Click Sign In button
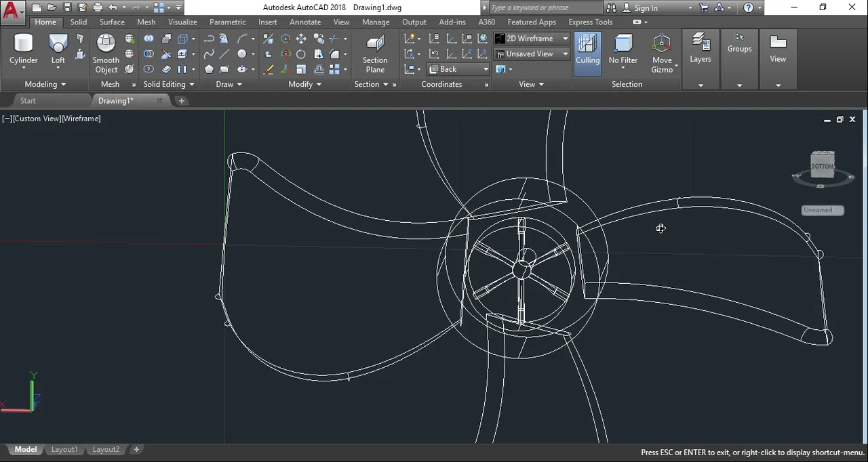This screenshot has width=868, height=462. coord(639,8)
